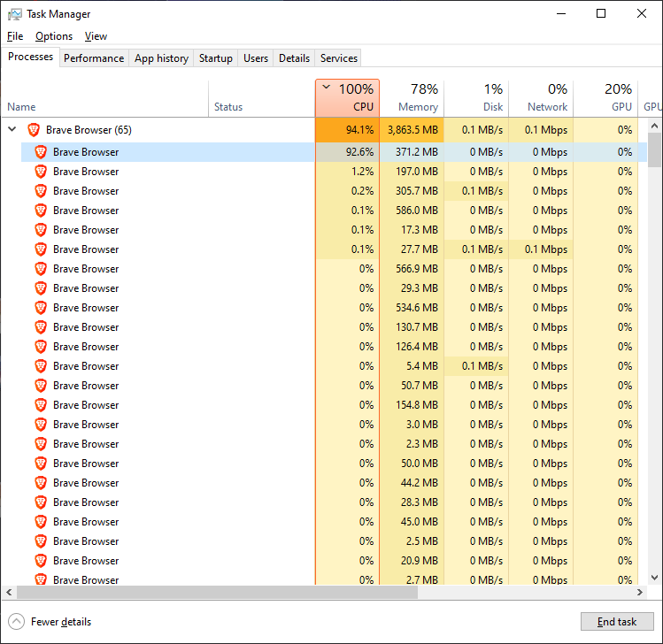
Task: Sort by the 1% Disk column header
Action: (x=476, y=98)
